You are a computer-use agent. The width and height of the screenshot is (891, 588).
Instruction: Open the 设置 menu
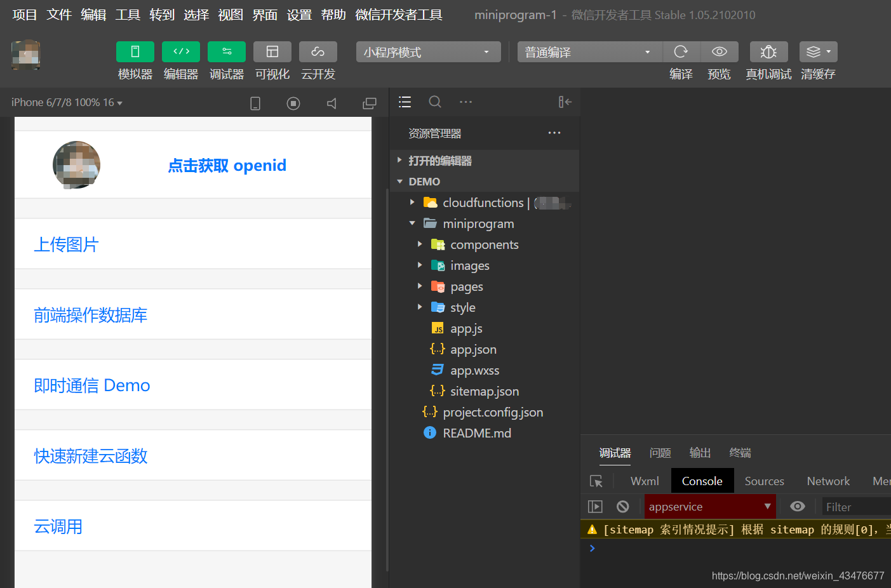299,15
